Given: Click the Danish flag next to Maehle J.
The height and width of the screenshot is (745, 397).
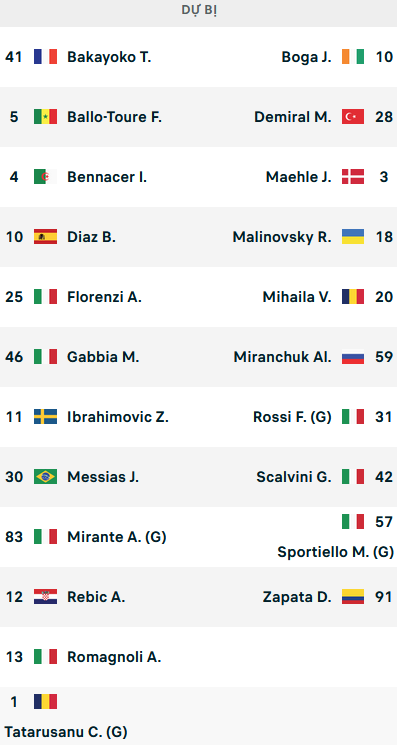Looking at the screenshot, I should pos(353,176).
